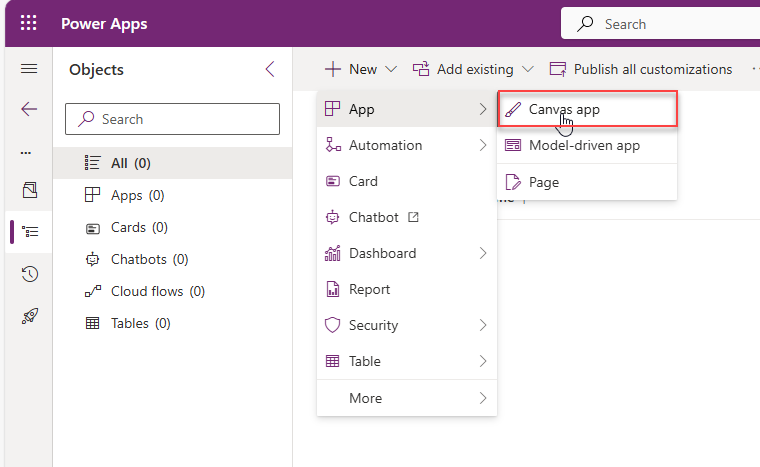Choose Canvas app from the submenu
Screen dimensions: 760x467
[587, 109]
